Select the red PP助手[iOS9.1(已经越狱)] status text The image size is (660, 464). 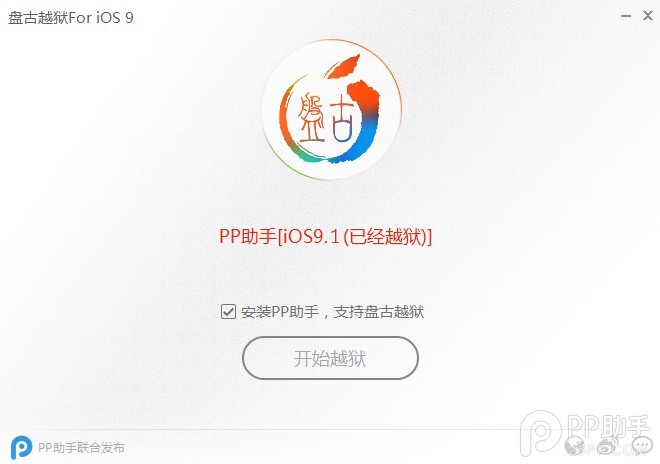coord(325,237)
